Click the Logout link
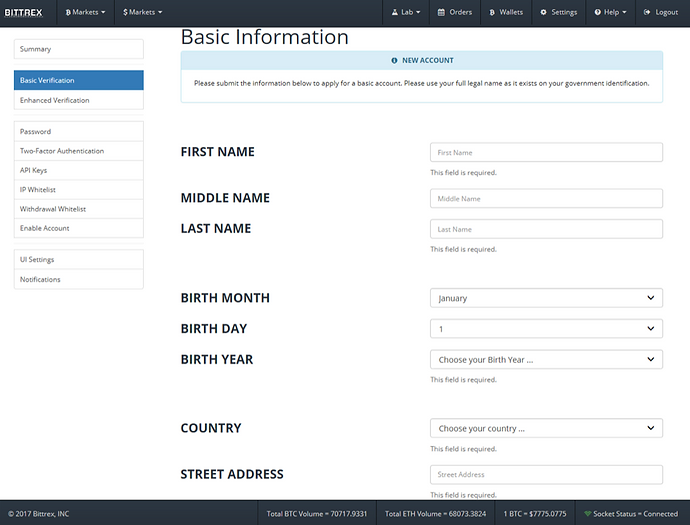The image size is (690, 525). click(x=661, y=12)
